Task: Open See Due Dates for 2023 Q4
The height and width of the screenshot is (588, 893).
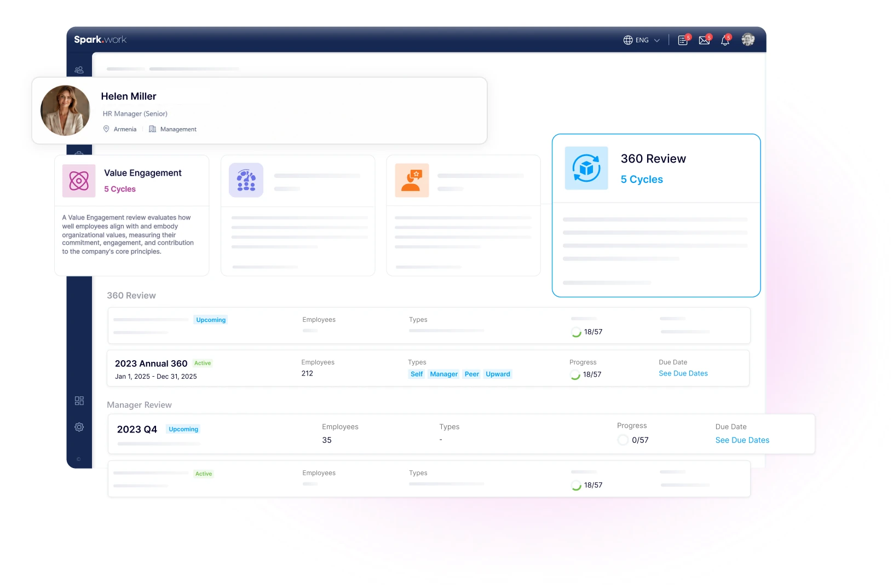Action: [x=742, y=440]
